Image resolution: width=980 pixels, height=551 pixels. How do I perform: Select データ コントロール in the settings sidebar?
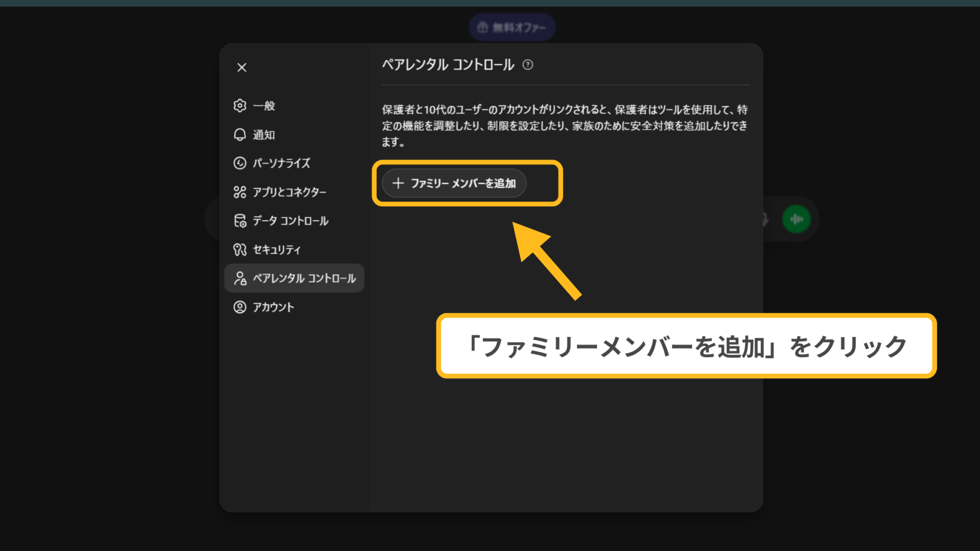click(x=290, y=221)
